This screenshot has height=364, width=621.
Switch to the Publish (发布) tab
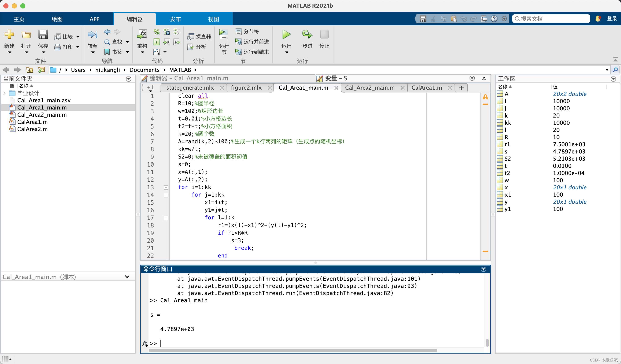pyautogui.click(x=176, y=19)
